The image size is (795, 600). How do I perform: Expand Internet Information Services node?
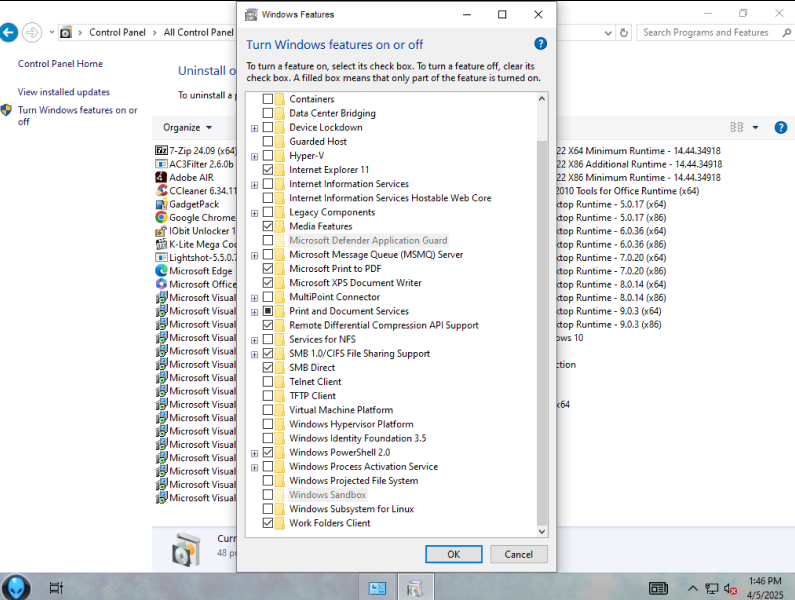coord(255,185)
